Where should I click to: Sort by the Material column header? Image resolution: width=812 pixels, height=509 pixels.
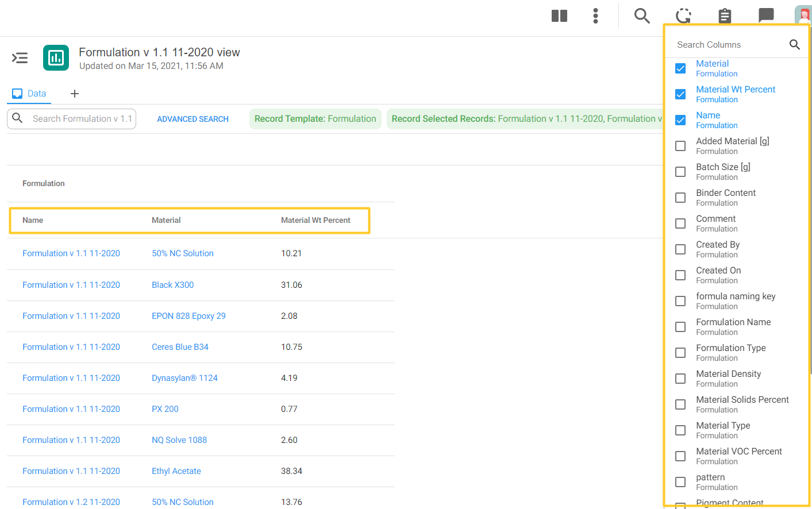click(166, 220)
